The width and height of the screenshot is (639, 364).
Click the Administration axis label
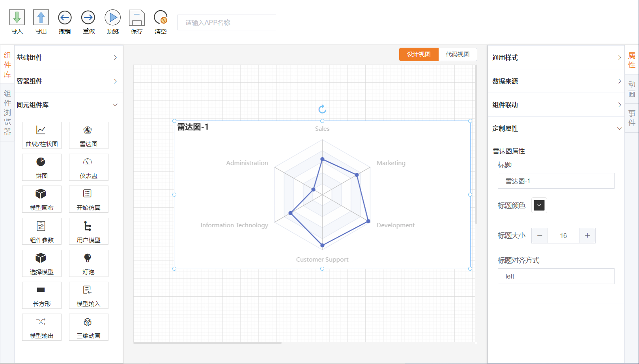(247, 163)
